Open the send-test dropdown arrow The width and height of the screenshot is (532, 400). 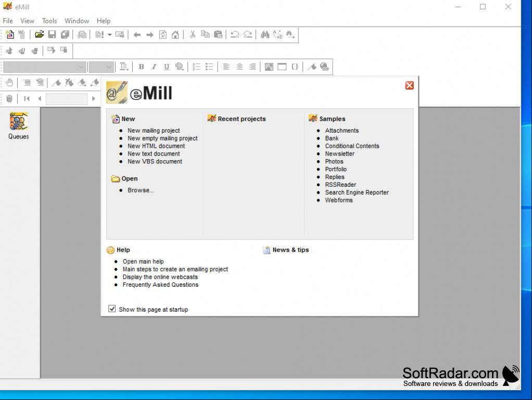[110, 34]
